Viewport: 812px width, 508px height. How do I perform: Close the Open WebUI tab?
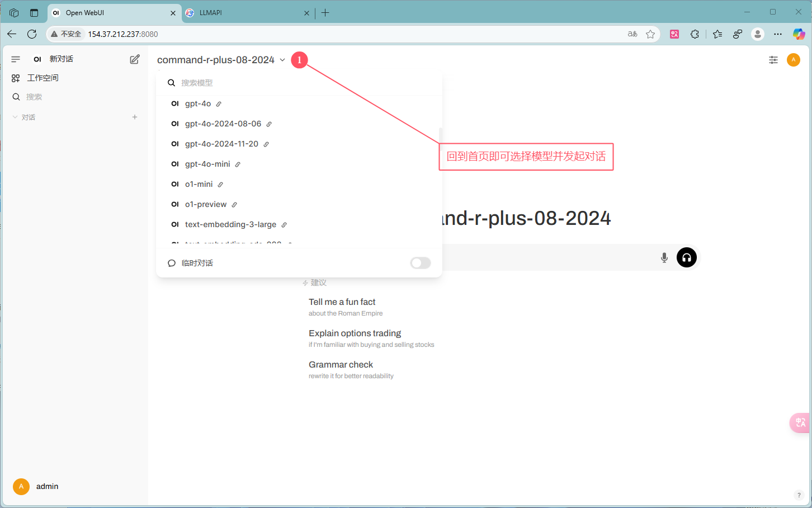pyautogui.click(x=173, y=13)
